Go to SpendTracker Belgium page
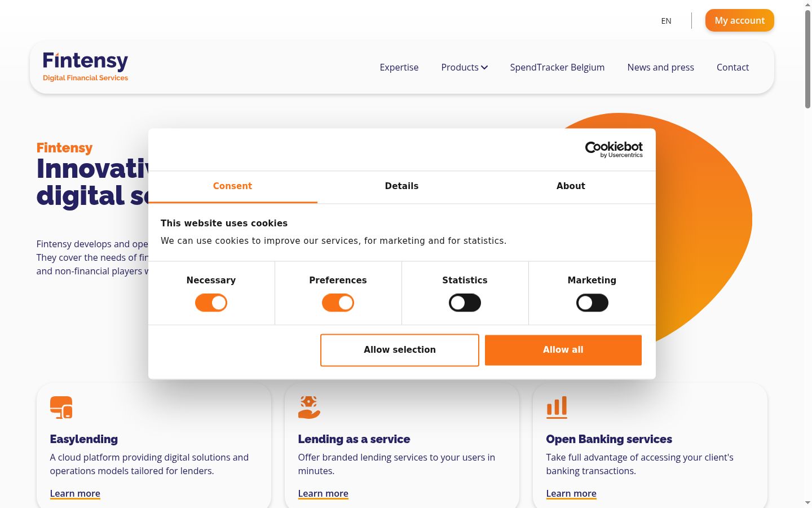This screenshot has width=812, height=508. (x=557, y=67)
